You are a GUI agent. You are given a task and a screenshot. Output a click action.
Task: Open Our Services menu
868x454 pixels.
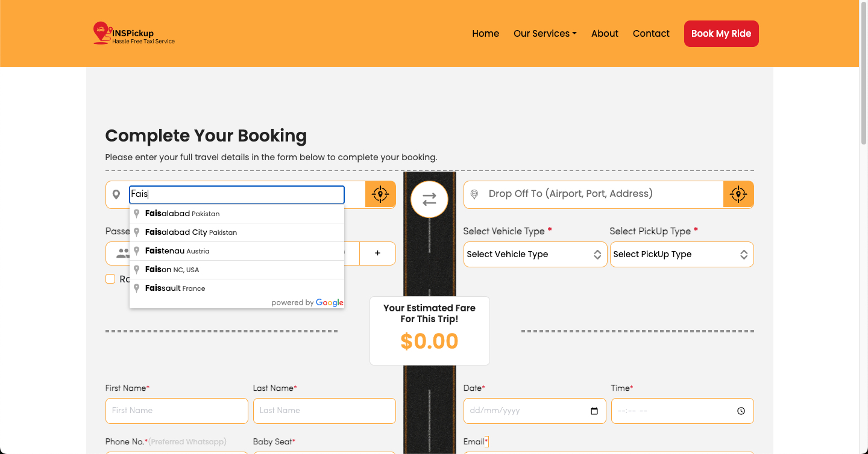[545, 34]
